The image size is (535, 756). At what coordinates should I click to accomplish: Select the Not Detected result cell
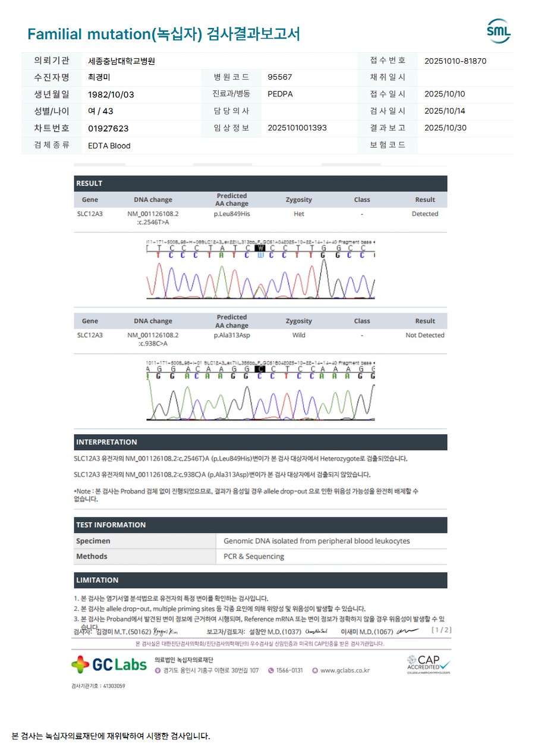425,335
